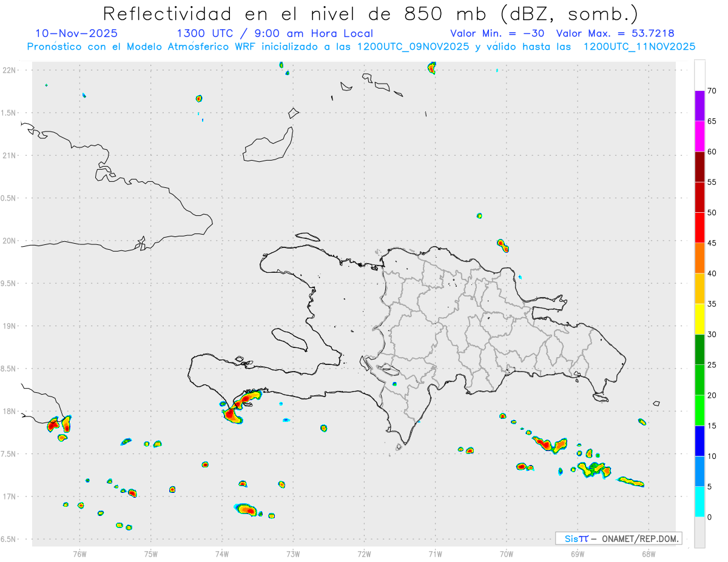Click the white above-70 colorbar segment

point(699,75)
